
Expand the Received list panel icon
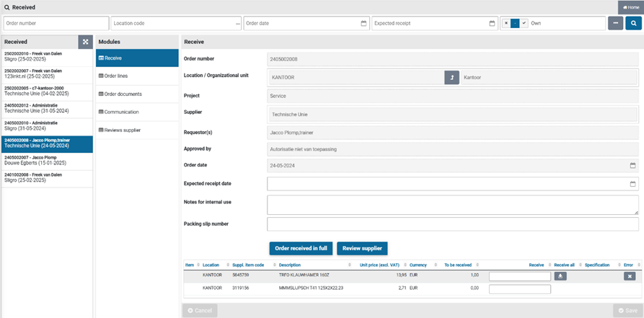click(84, 43)
